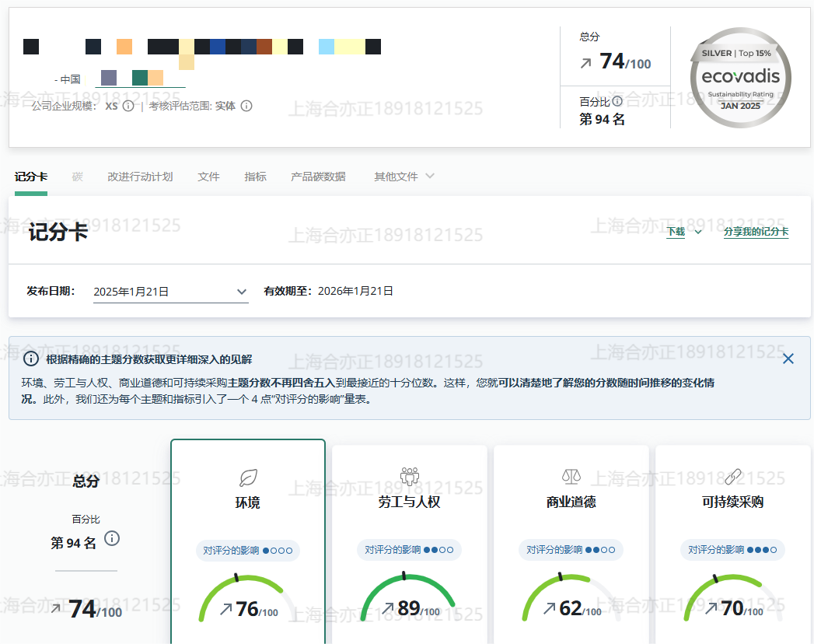This screenshot has width=814, height=644.
Task: Click the 分享我的记分卡 link
Action: 756,232
